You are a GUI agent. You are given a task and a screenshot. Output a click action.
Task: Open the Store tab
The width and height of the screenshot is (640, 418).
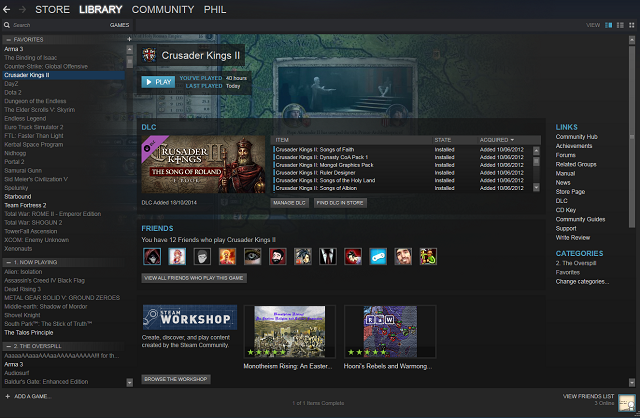click(53, 9)
